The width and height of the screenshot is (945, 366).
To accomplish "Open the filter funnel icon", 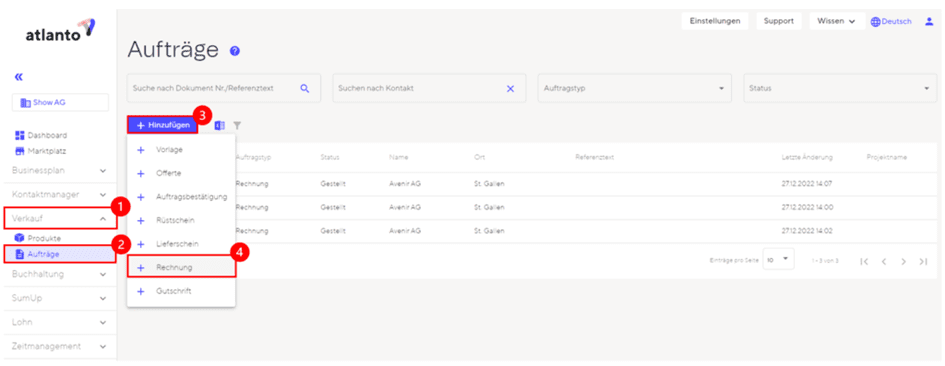I will [x=237, y=125].
